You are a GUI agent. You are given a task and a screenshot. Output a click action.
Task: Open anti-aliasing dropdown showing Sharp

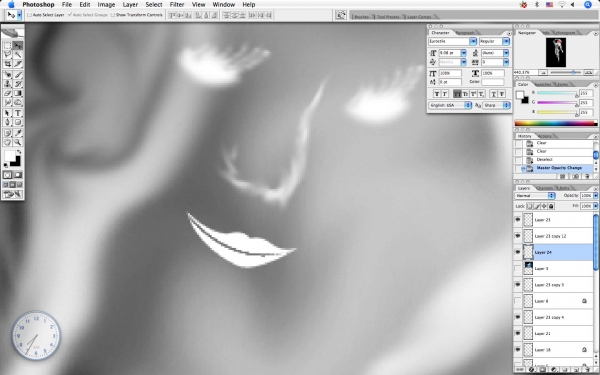coord(497,105)
